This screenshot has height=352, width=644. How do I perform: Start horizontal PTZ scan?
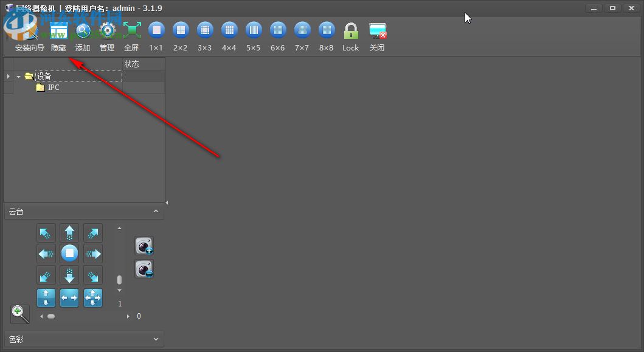[x=69, y=298]
